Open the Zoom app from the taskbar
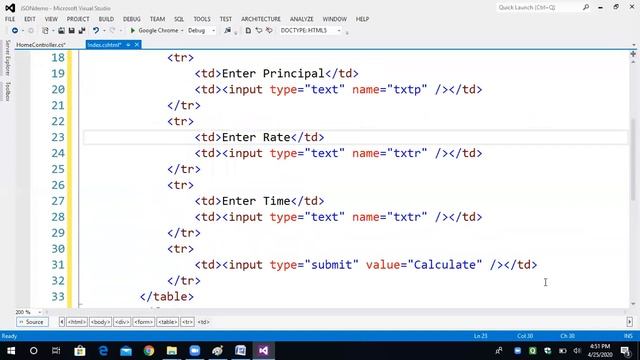This screenshot has height=360, width=640. [x=195, y=351]
